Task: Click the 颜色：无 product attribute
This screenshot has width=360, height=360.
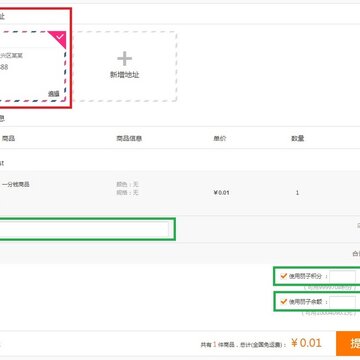Action: 128,184
